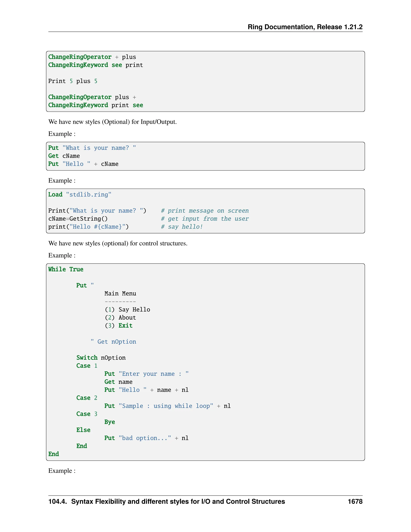Click the 'Get cName' code line

coord(64,156)
